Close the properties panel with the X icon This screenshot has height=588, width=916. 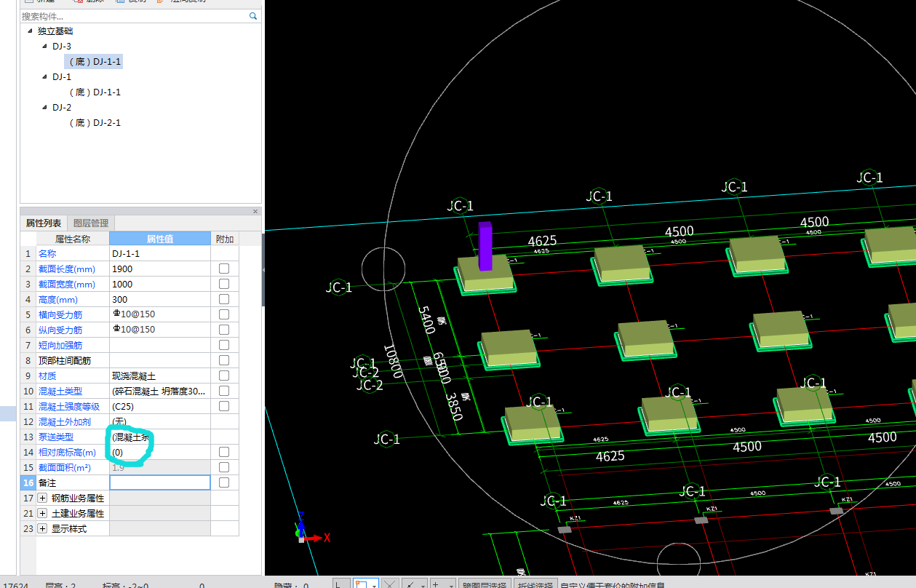(x=255, y=212)
